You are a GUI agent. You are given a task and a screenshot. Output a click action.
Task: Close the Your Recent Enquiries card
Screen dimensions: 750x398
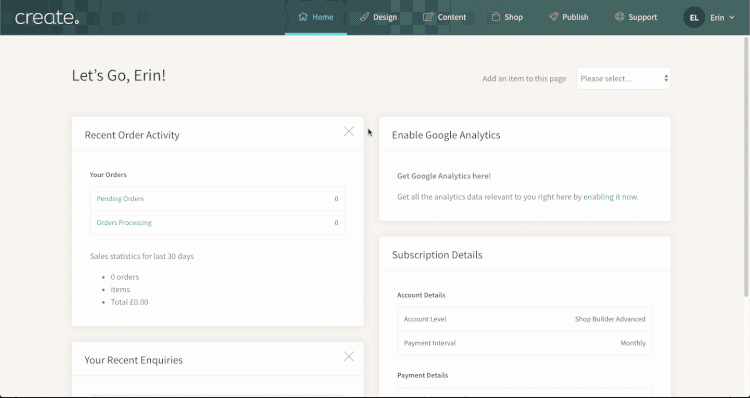pyautogui.click(x=349, y=356)
